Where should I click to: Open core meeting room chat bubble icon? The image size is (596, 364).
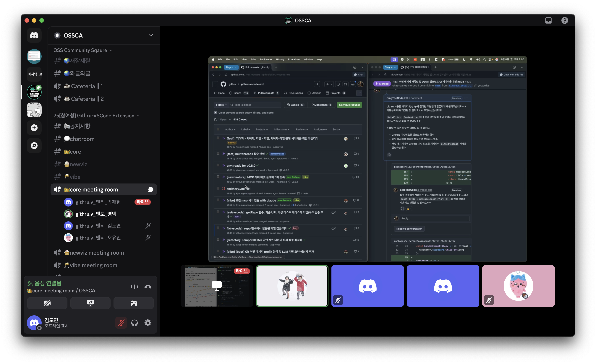[x=150, y=189]
